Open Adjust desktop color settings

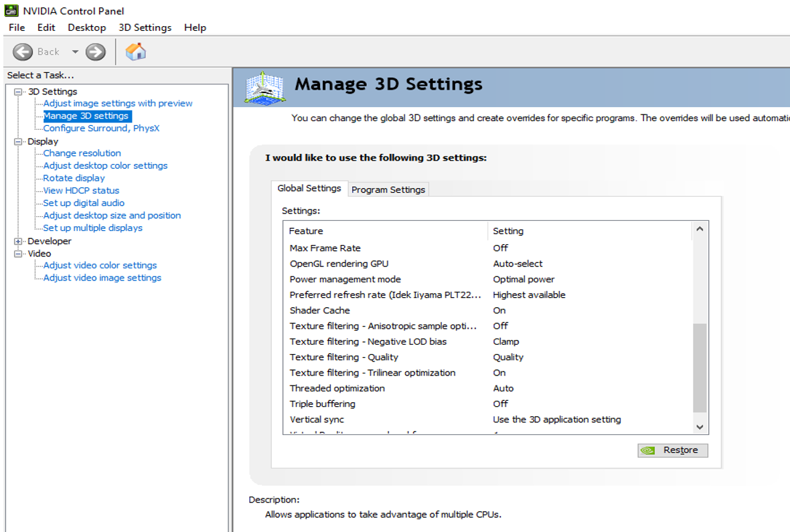click(105, 166)
